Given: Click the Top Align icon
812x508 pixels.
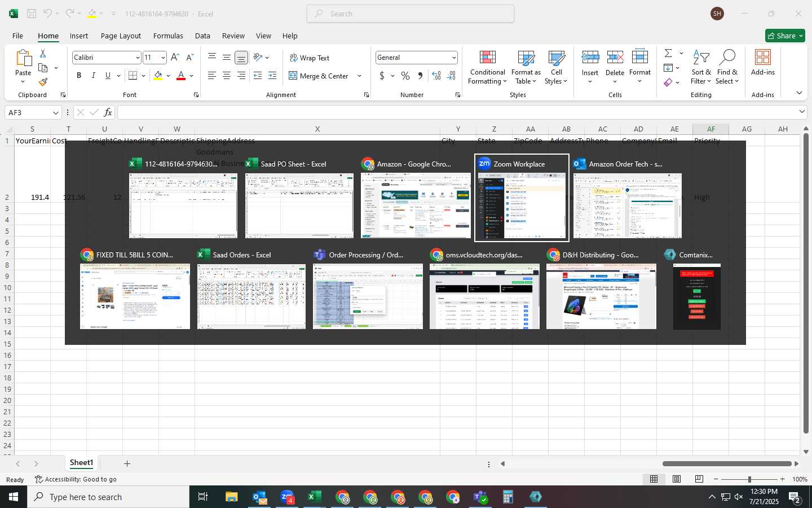Looking at the screenshot, I should click(212, 57).
